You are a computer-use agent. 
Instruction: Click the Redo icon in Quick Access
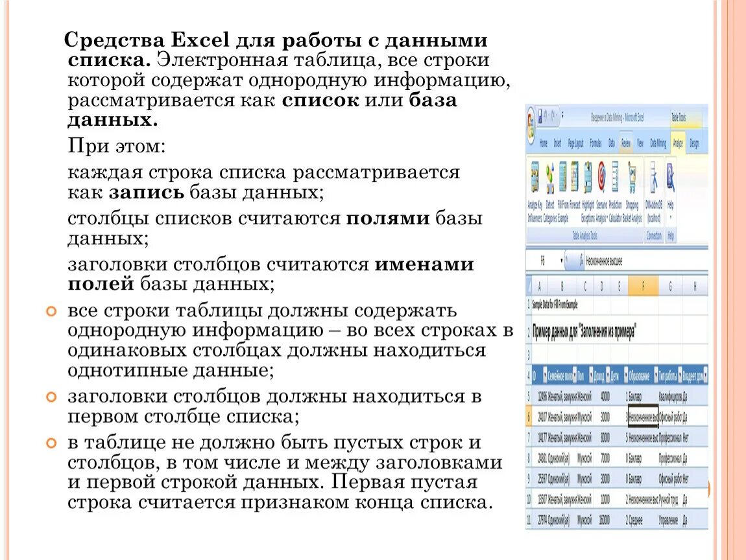(553, 116)
